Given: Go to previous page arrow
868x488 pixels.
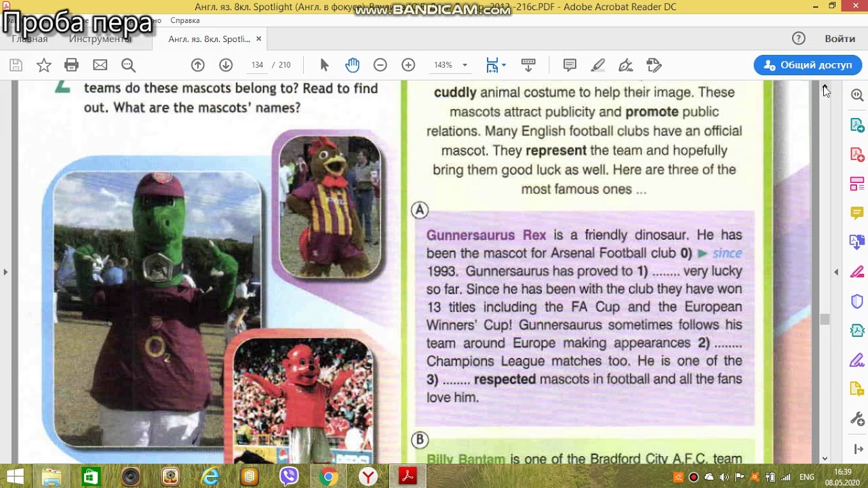Looking at the screenshot, I should [x=197, y=65].
